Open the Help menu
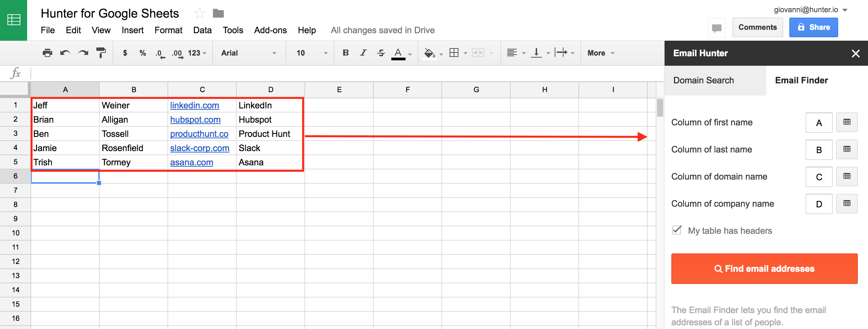The width and height of the screenshot is (868, 329). [307, 30]
